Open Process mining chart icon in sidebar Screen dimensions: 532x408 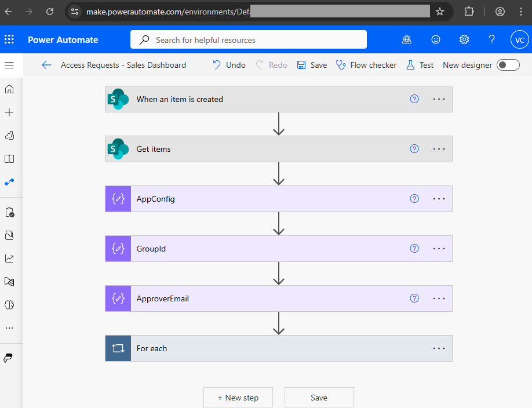(9, 258)
